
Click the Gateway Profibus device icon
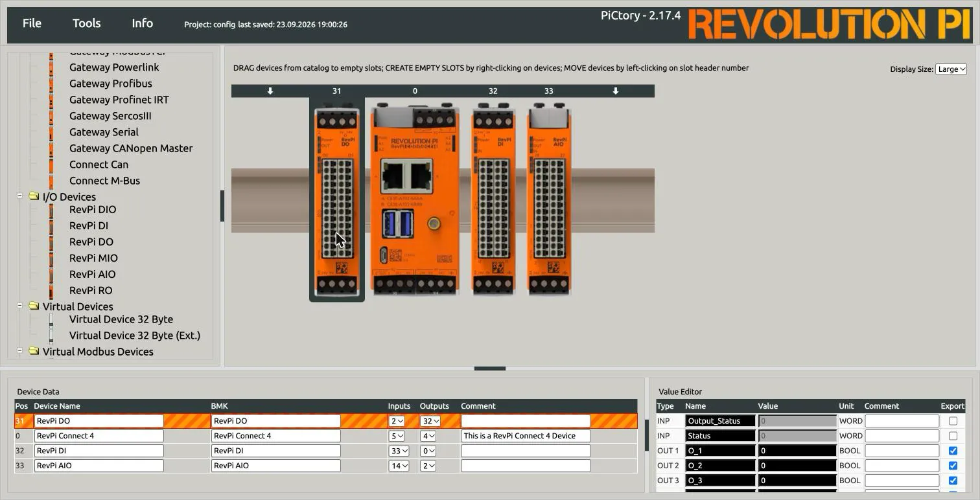click(x=51, y=84)
